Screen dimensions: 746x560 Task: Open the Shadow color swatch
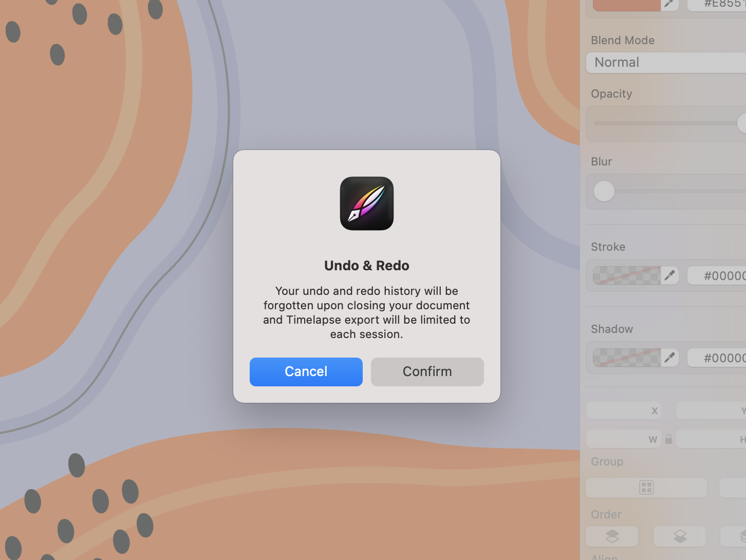point(627,358)
